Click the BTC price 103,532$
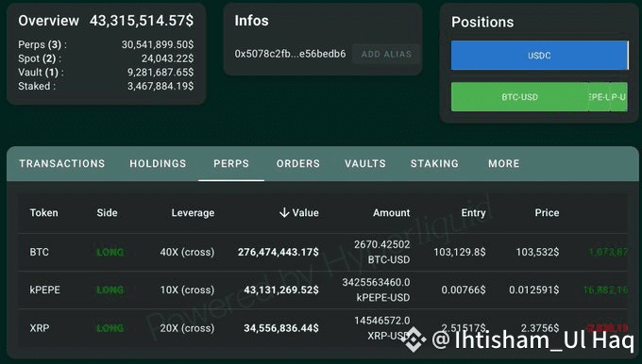 point(537,252)
